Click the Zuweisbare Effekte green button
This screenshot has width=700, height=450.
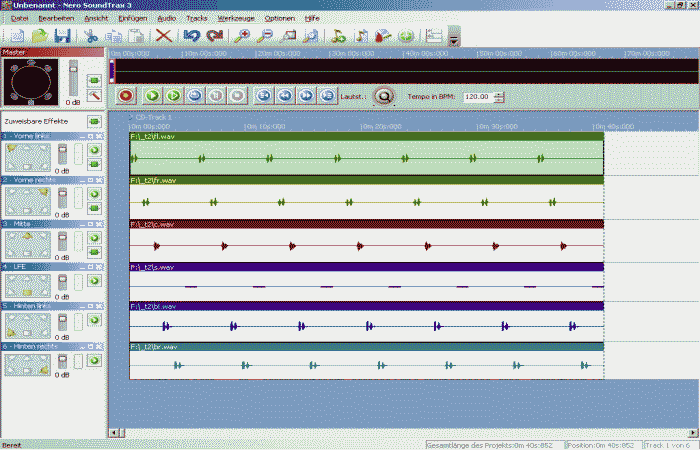[x=94, y=121]
